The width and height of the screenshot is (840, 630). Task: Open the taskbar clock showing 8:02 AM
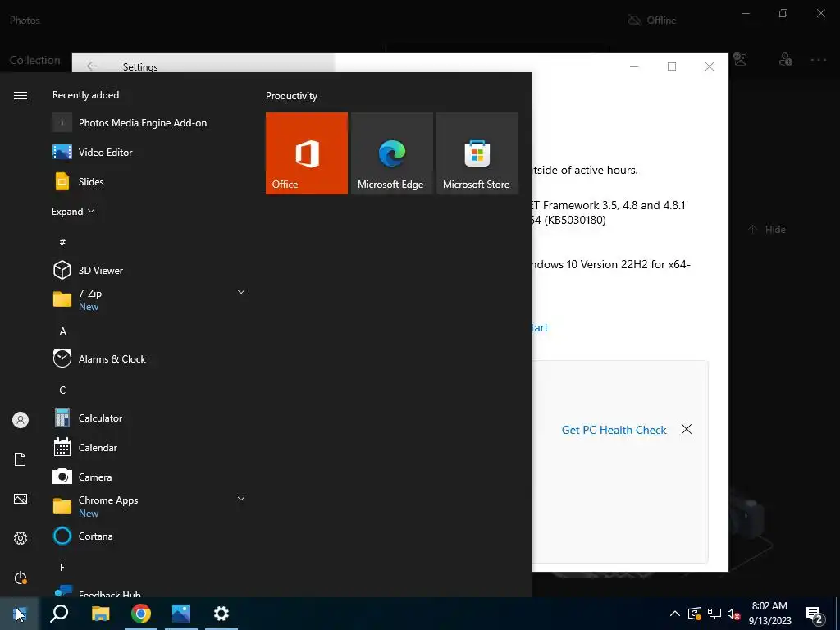pos(769,614)
